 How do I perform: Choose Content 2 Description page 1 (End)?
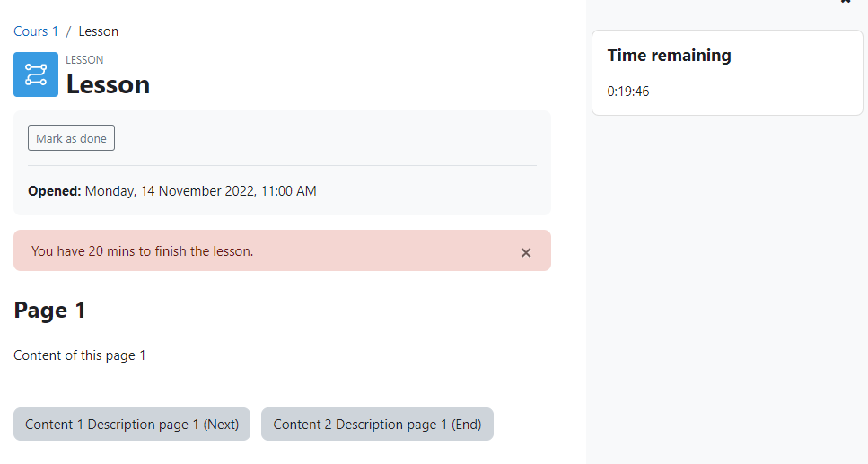pos(378,425)
